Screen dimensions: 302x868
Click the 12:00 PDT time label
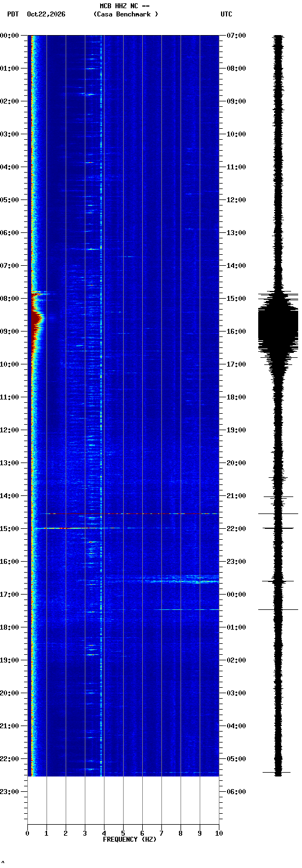(x=10, y=430)
